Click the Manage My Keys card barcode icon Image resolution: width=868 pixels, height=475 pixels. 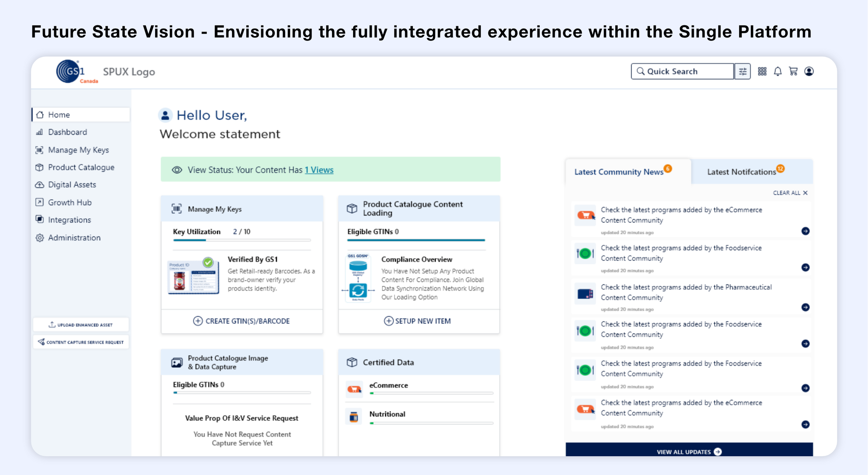pyautogui.click(x=177, y=209)
